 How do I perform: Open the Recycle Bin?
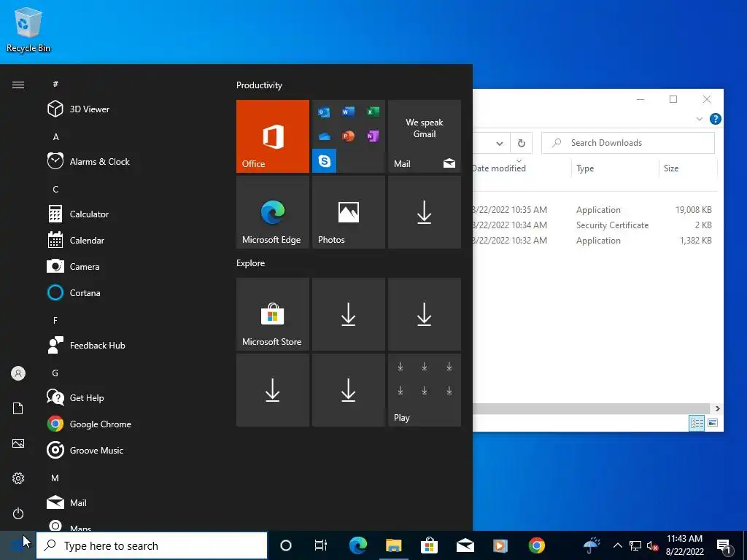point(28,29)
